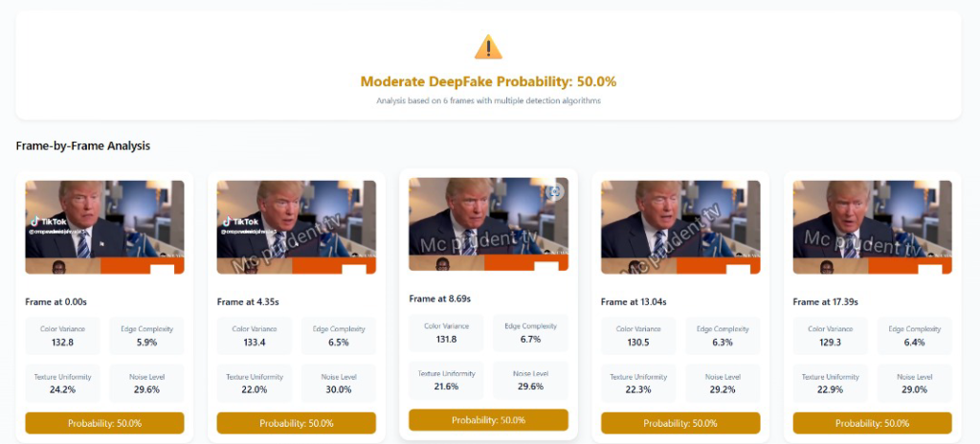The image size is (980, 444).
Task: Click Probability 50.0% bar under 0.00s frame
Action: [104, 423]
